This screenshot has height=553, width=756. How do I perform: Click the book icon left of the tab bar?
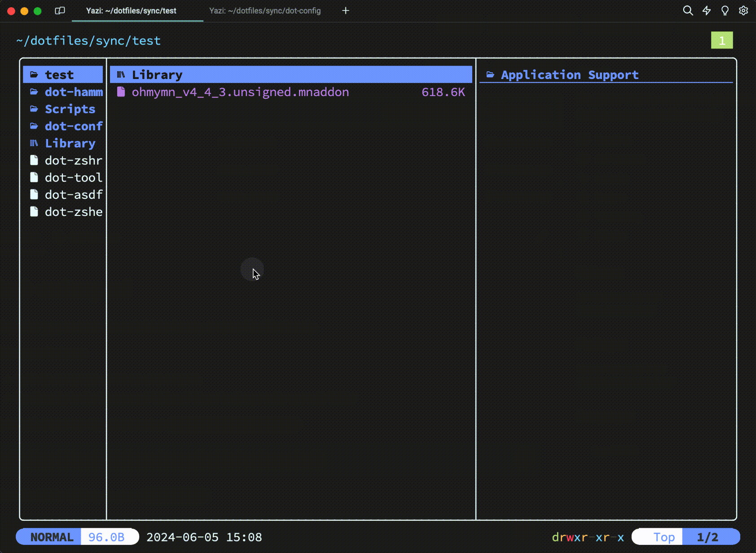(x=60, y=10)
